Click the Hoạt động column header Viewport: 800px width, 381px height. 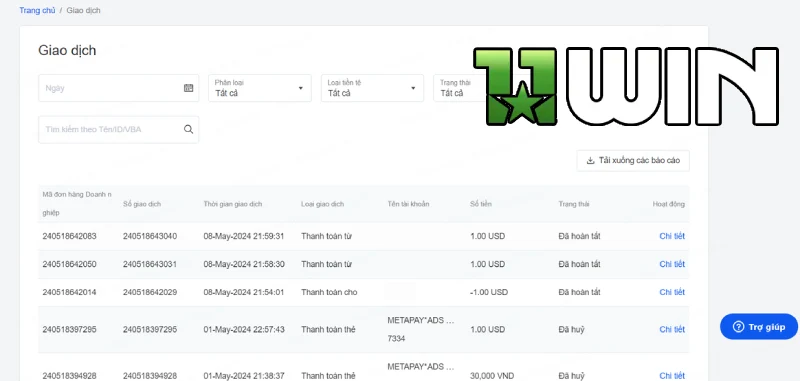(668, 204)
